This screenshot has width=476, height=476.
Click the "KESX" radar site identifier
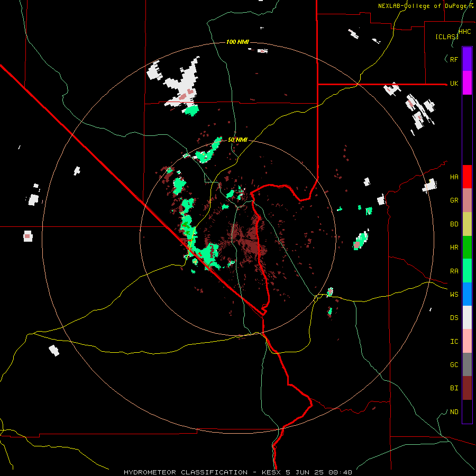pyautogui.click(x=272, y=472)
